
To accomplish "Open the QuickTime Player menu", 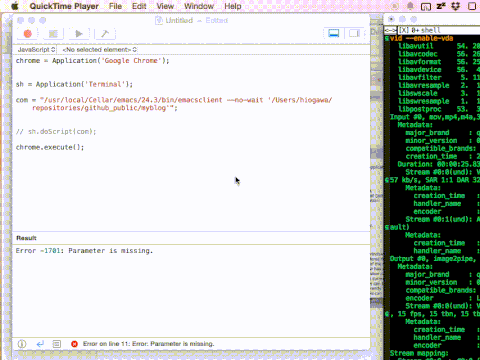I will [64, 6].
